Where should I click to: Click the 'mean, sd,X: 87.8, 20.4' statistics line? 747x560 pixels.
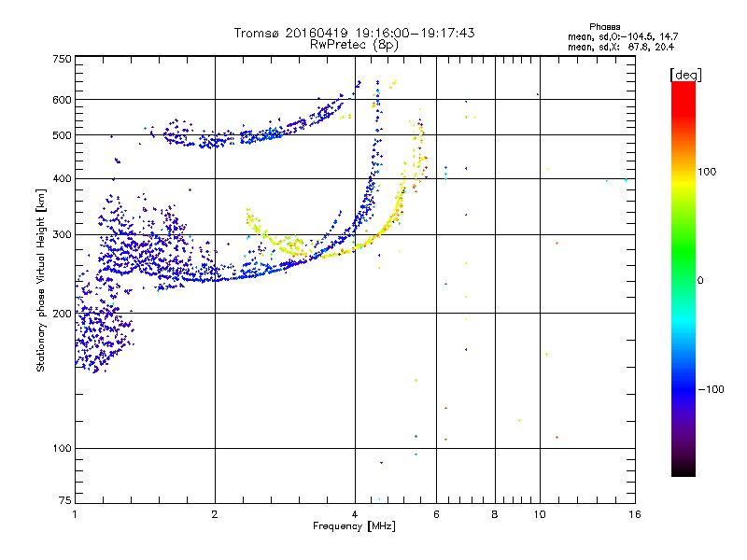(621, 47)
